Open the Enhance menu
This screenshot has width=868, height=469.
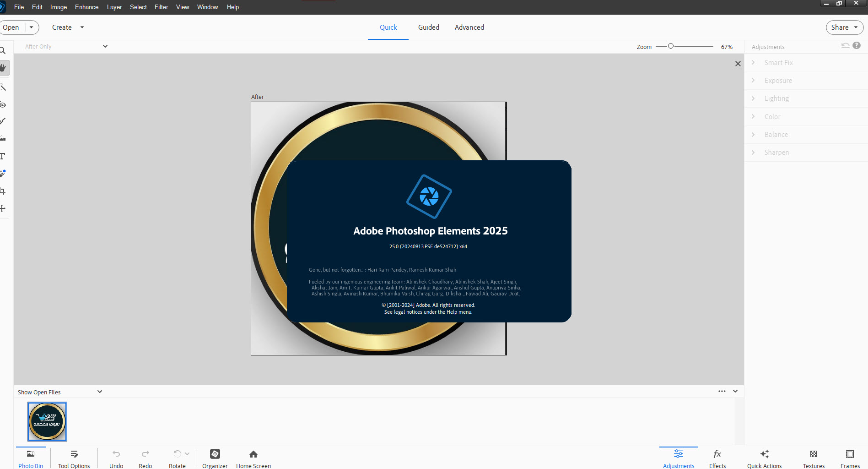(86, 7)
